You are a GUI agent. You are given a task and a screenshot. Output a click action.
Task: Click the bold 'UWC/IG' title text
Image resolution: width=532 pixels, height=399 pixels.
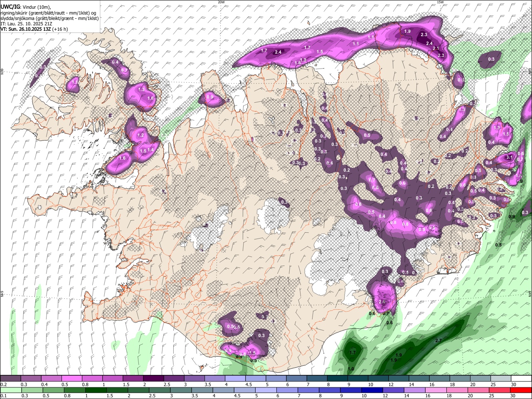pos(10,7)
